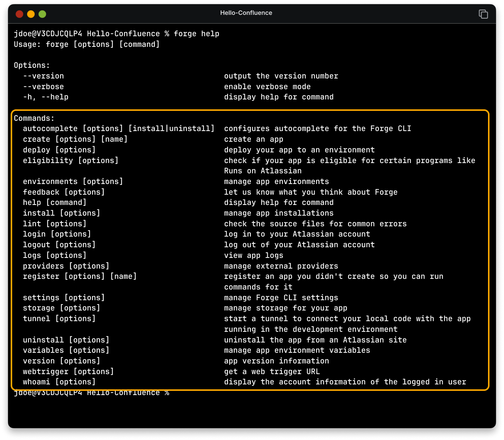Image resolution: width=504 pixels, height=440 pixels.
Task: Click the 'install [options]' command
Action: click(61, 213)
